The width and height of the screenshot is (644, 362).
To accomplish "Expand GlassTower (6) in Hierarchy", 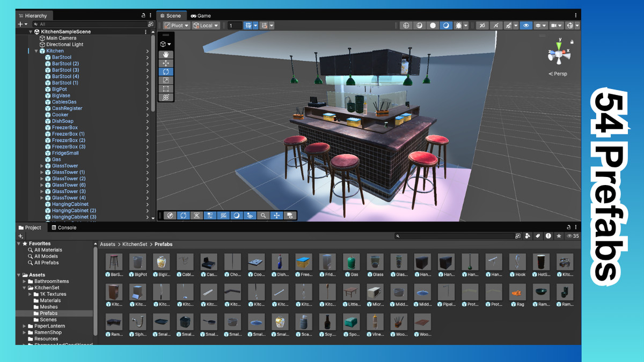I will click(42, 185).
